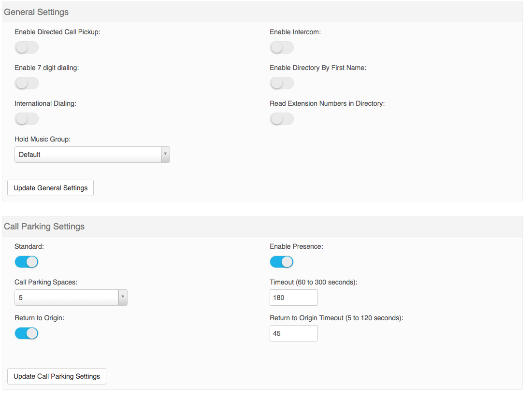Click the Call Parking Settings section header
Screen dimensions: 532x398
click(x=44, y=226)
